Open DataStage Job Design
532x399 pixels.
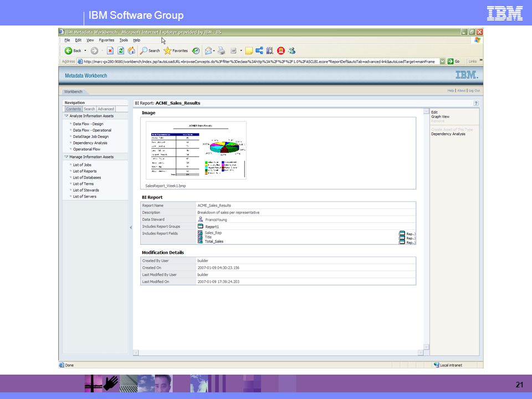(90, 136)
